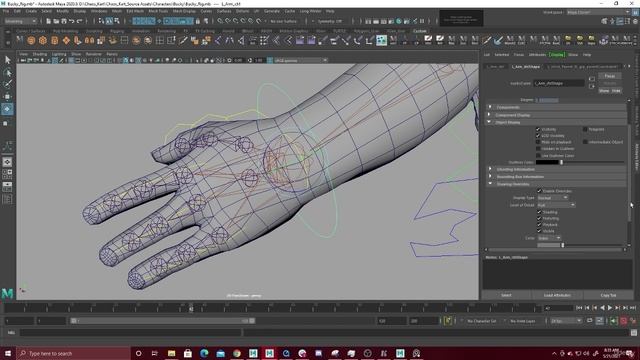
Task: Switch to L_Arm_ctrl node tab
Action: coord(497,66)
